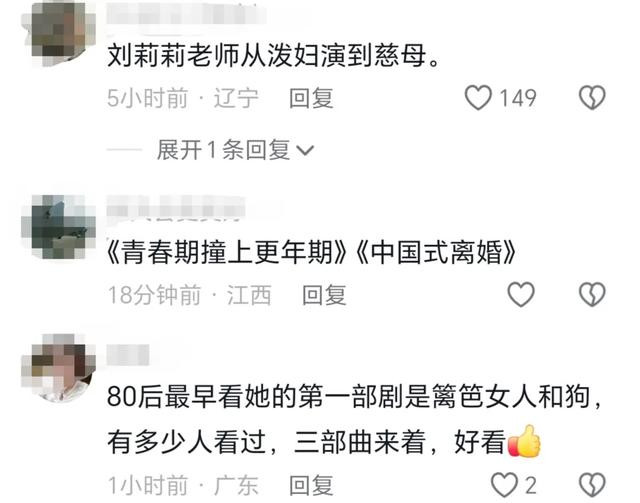Like the 刘莉莉老师 comment with 149 likes

[x=478, y=98]
